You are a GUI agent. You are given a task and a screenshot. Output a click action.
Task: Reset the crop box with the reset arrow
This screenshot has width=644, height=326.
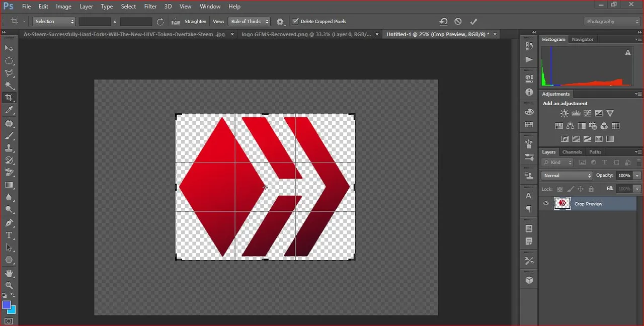443,22
